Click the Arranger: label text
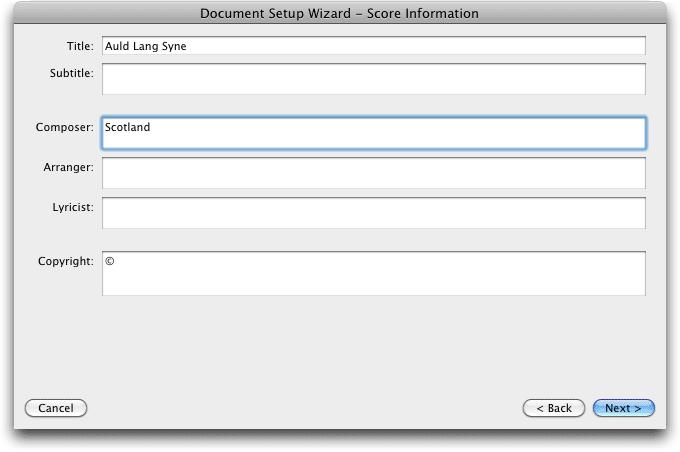 [x=69, y=167]
